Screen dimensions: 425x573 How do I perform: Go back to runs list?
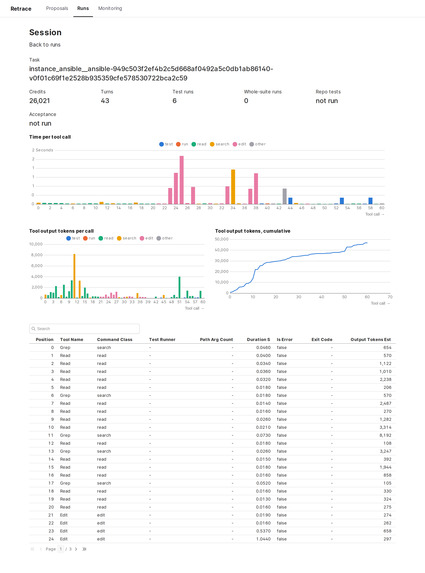(x=45, y=45)
